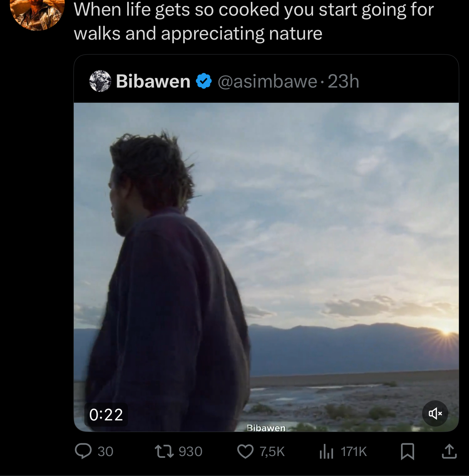This screenshot has height=476, width=469.
Task: Like the post with the heart icon
Action: coord(245,451)
